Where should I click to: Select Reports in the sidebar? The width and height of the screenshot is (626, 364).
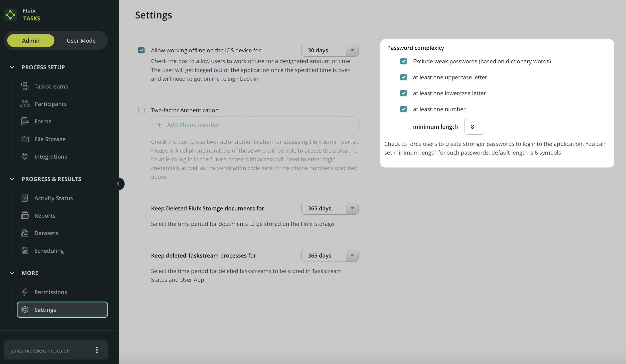coord(45,215)
